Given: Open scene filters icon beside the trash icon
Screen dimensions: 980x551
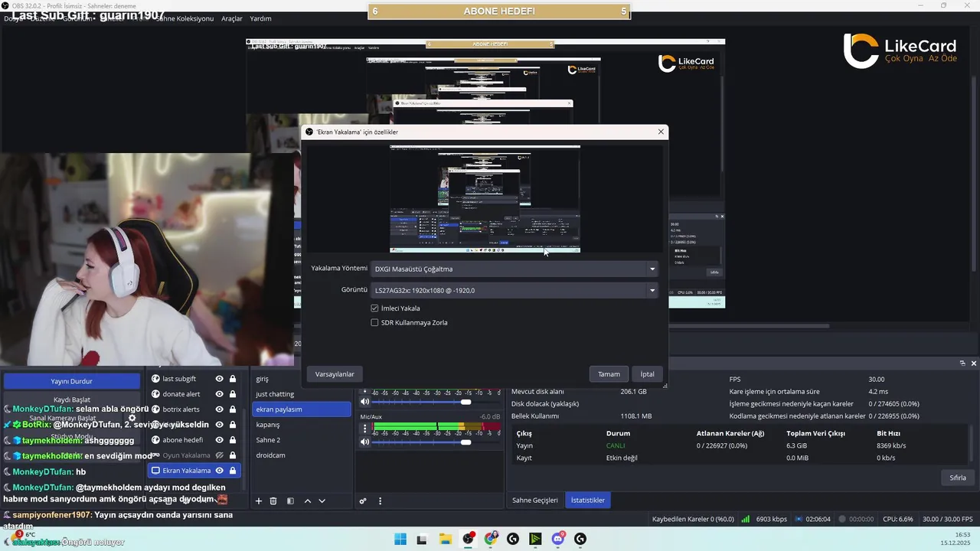Looking at the screenshot, I should (x=290, y=501).
